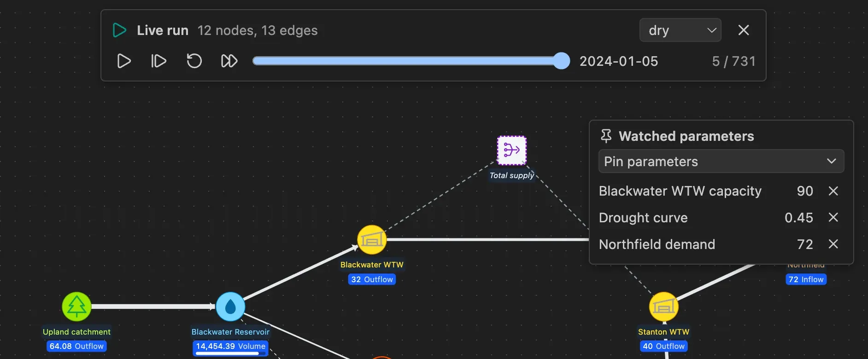The height and width of the screenshot is (359, 868).
Task: Expand the Pin parameters dropdown
Action: coord(721,162)
